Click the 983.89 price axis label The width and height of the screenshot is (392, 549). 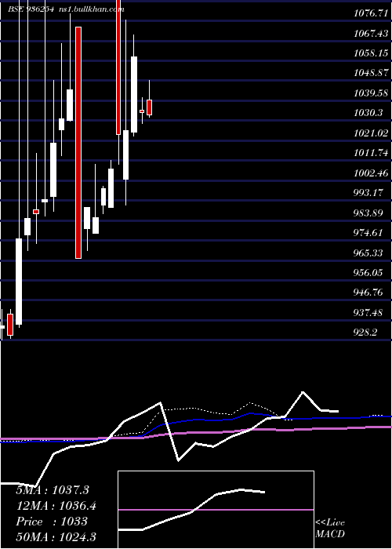(x=368, y=213)
